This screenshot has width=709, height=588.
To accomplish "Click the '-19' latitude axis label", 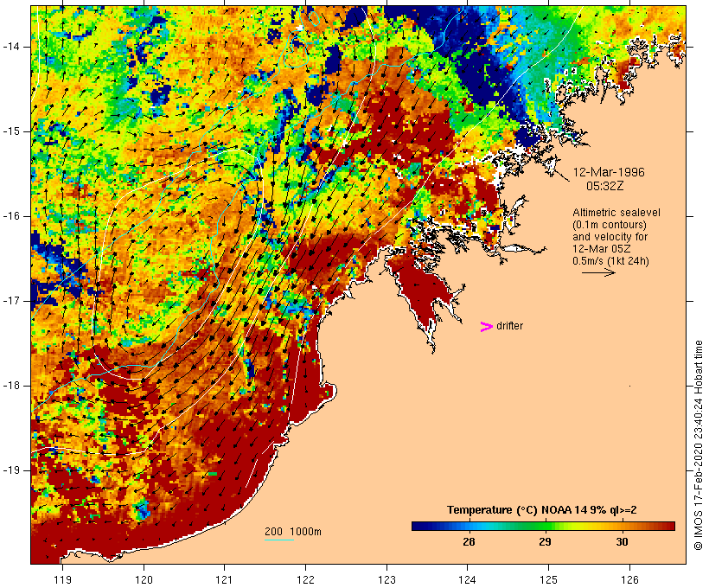I will click(10, 470).
